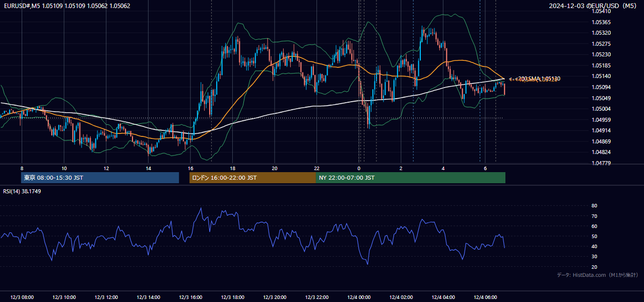Click the 1.05140 price axis label
Screen dimensions: 644x302
pyautogui.click(x=601, y=76)
